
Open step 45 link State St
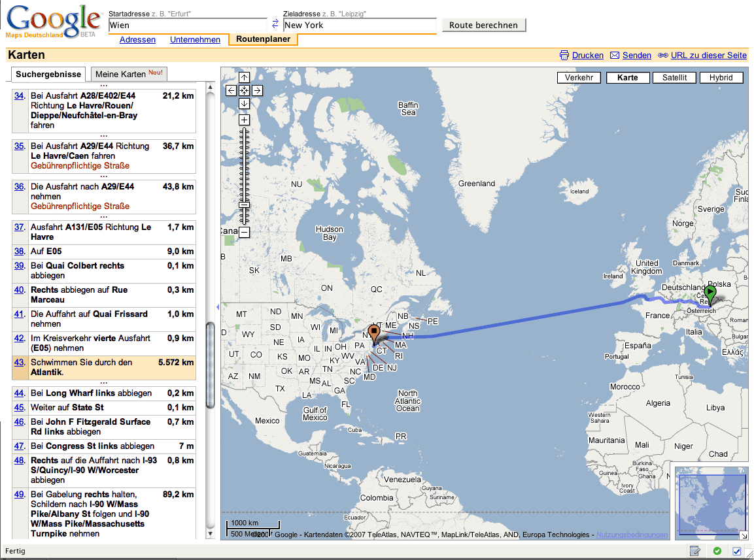pyautogui.click(x=19, y=408)
